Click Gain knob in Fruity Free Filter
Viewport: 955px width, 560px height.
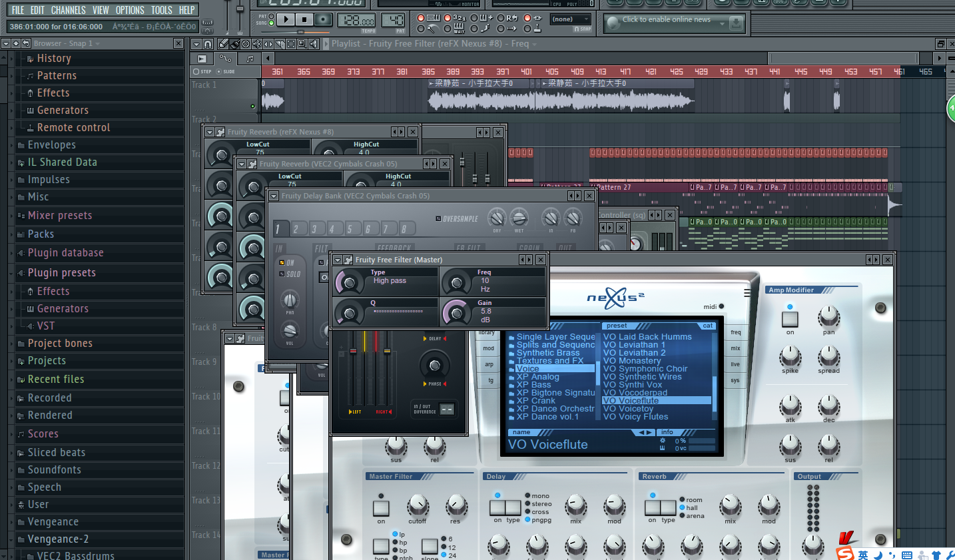[x=456, y=312]
